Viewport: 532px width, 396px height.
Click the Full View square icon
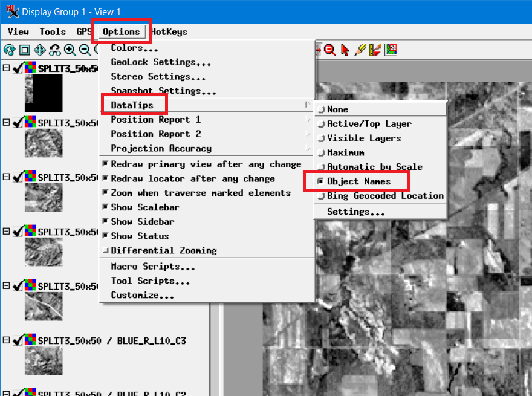click(x=24, y=50)
